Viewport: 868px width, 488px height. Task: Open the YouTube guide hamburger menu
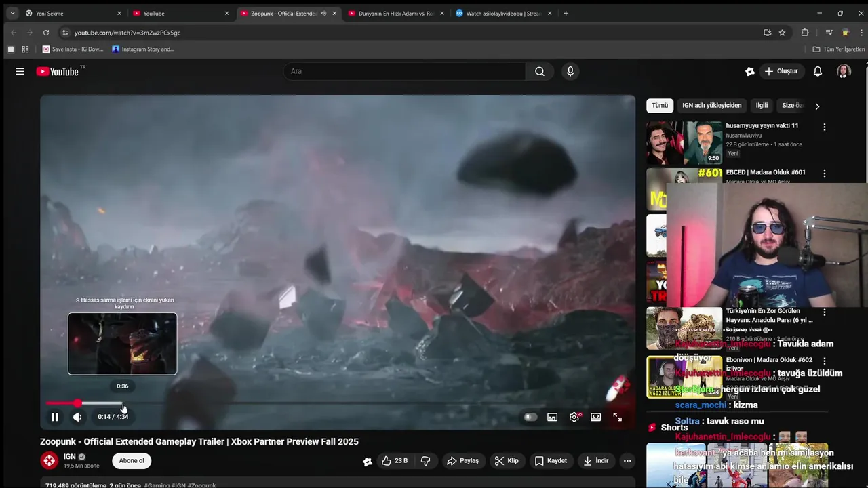[x=20, y=71]
